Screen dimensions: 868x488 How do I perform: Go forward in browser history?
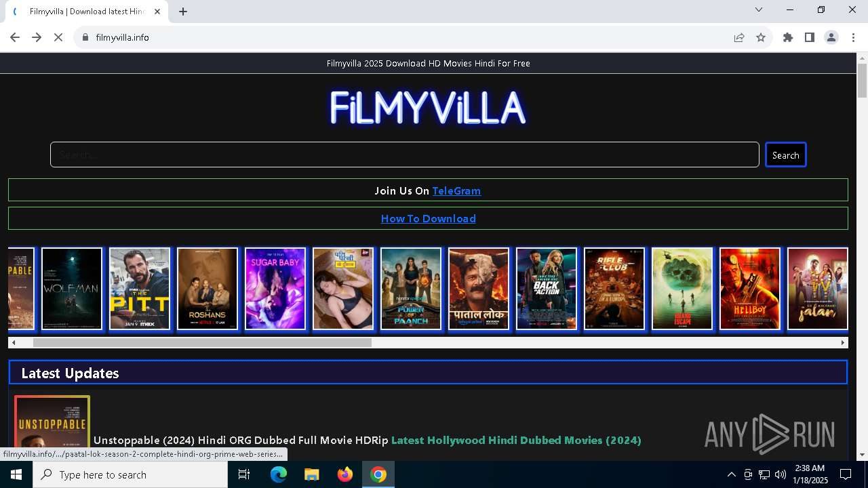coord(37,37)
